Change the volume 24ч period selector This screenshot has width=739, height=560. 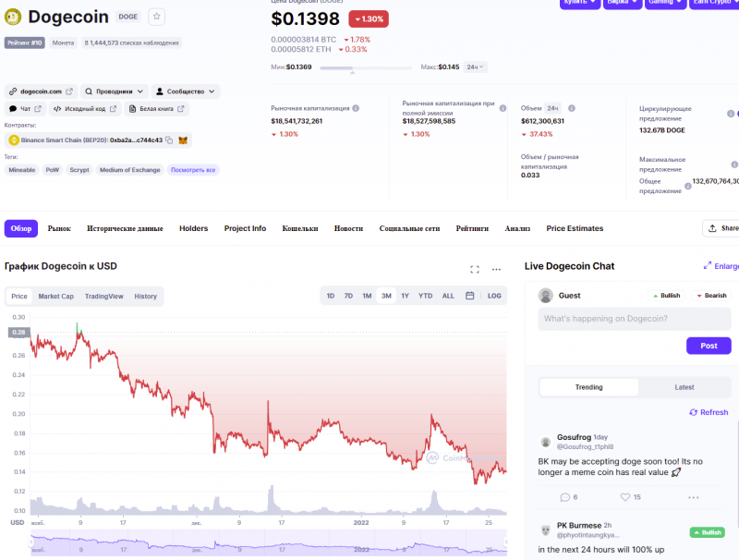pyautogui.click(x=552, y=108)
